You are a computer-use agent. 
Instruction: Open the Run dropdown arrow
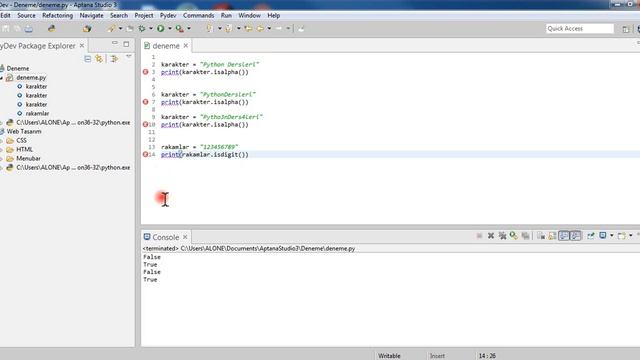tap(170, 29)
